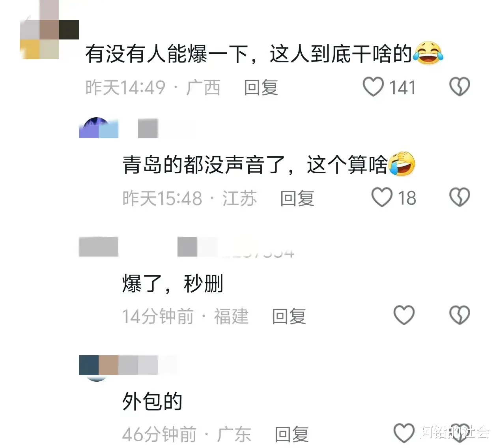The width and height of the screenshot is (497, 448).
Task: Open the blurred username ending in 334
Action: pyautogui.click(x=235, y=247)
